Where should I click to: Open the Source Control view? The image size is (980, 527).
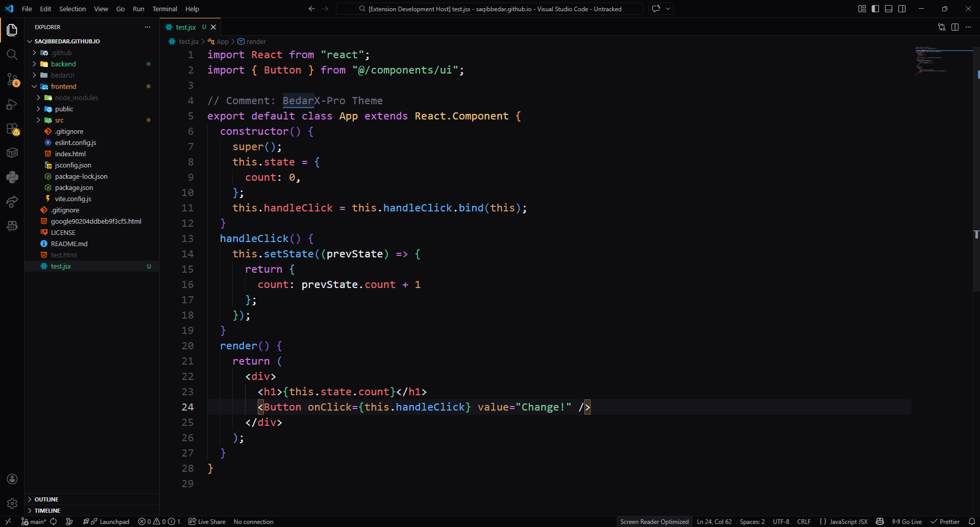click(12, 80)
